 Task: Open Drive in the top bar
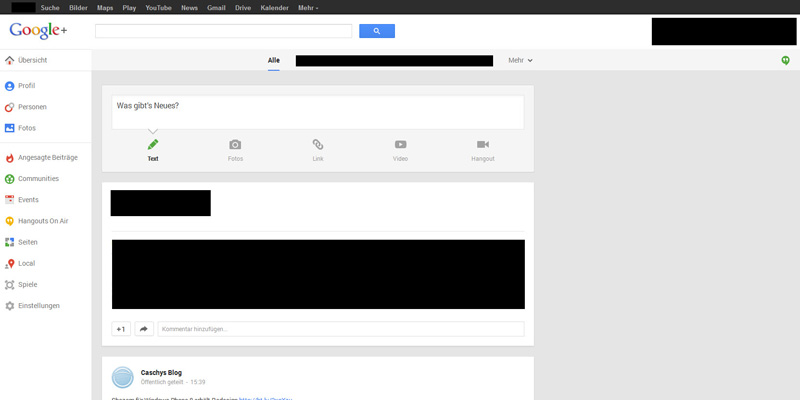pyautogui.click(x=243, y=8)
